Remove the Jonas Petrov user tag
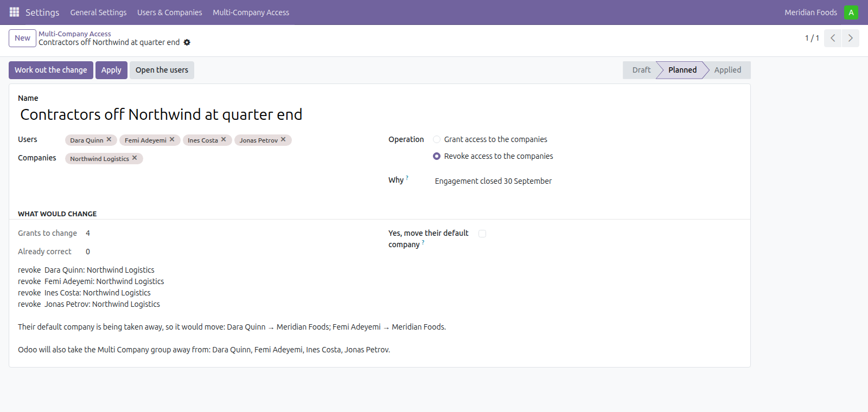Screen dimensions: 868x412 click(x=283, y=139)
